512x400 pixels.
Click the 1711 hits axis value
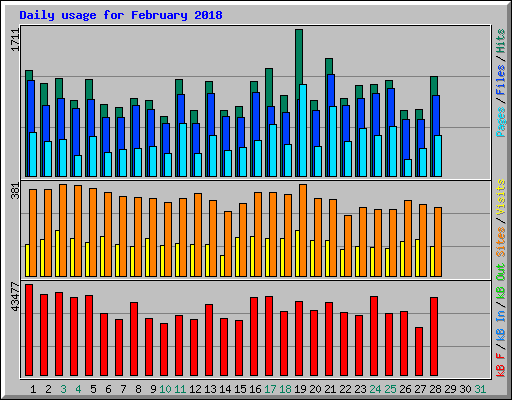click(16, 40)
